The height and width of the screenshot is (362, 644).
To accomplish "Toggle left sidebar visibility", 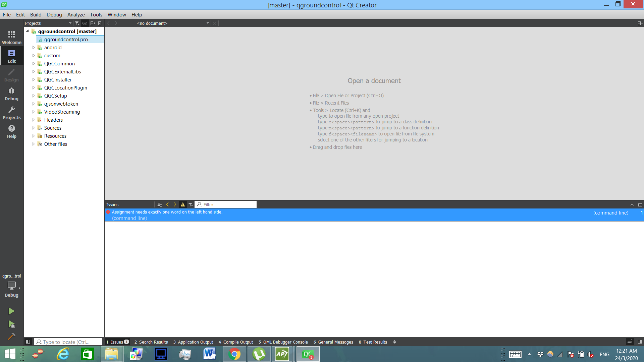I will [x=28, y=342].
